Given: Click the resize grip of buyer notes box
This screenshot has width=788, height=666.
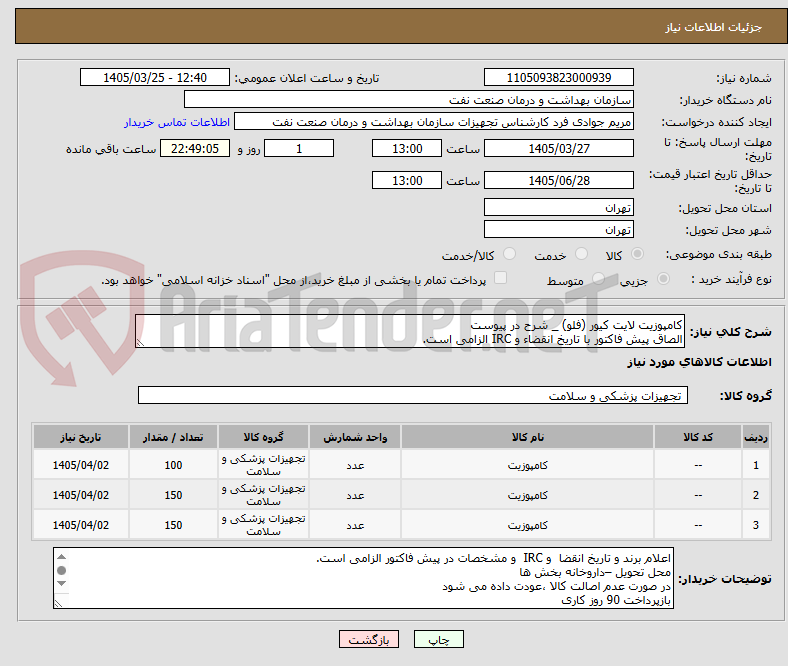Looking at the screenshot, I should (x=58, y=603).
